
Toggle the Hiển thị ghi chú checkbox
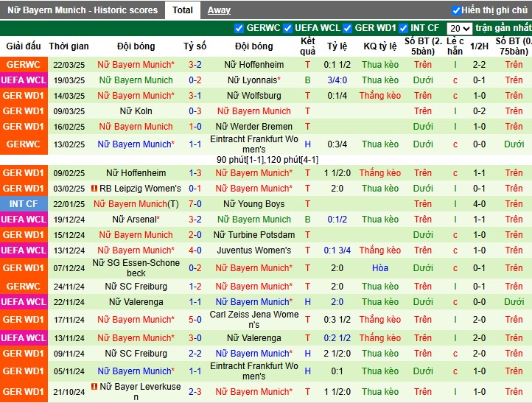(x=456, y=10)
